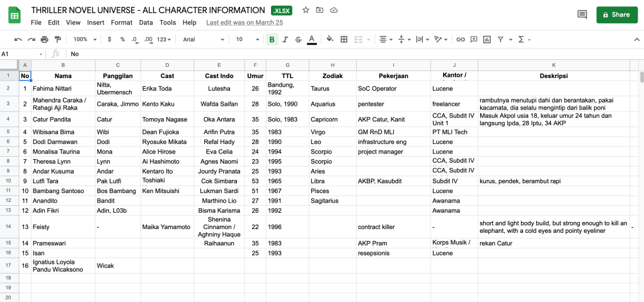Select the cell containing Fahima Nittari
Image resolution: width=644 pixels, height=302 pixels.
click(63, 89)
